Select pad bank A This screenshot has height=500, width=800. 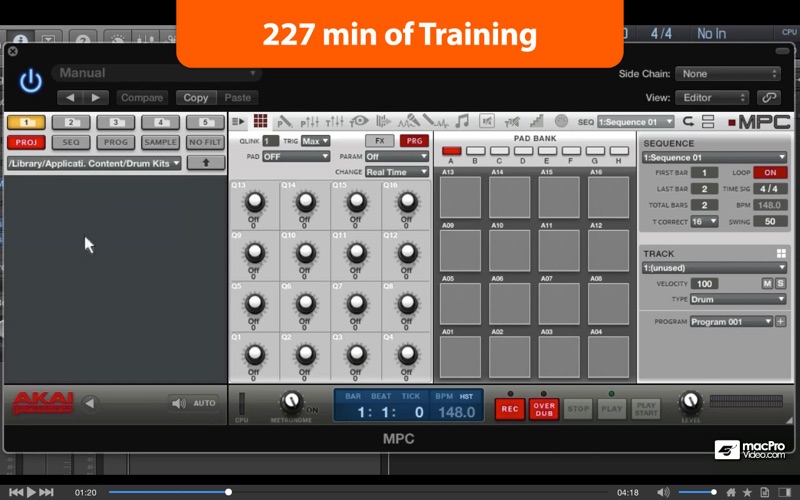pos(451,151)
